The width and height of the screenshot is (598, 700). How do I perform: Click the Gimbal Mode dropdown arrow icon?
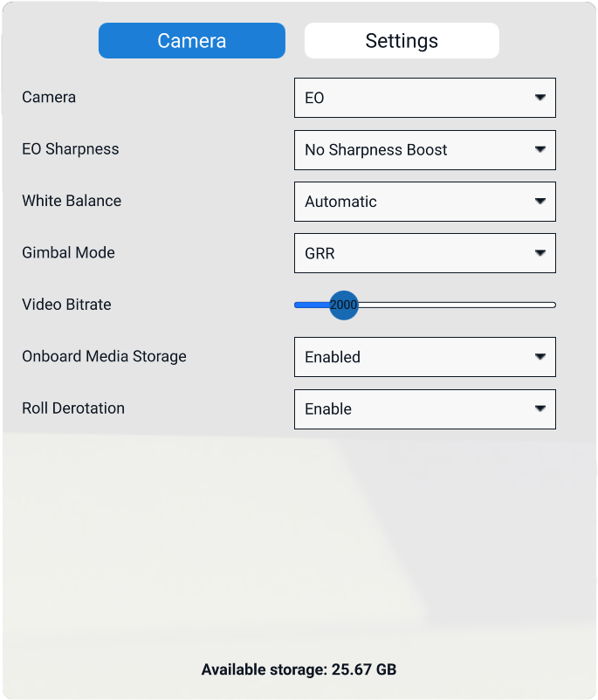pos(540,253)
